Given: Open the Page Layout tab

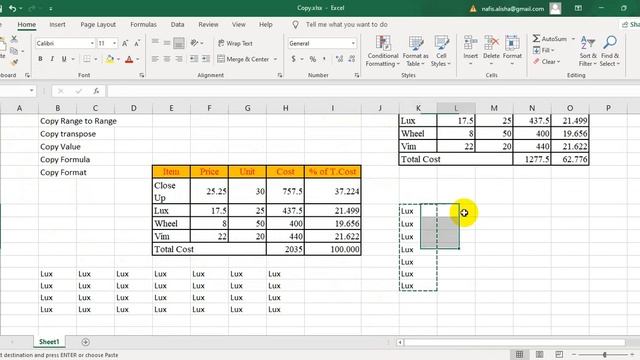Looking at the screenshot, I should (x=98, y=24).
